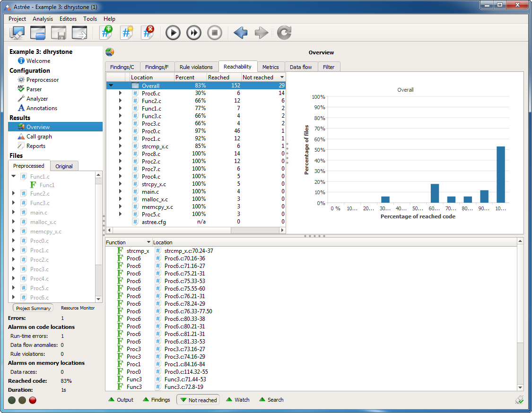Toggle the Watch panel
The height and width of the screenshot is (413, 532).
237,400
